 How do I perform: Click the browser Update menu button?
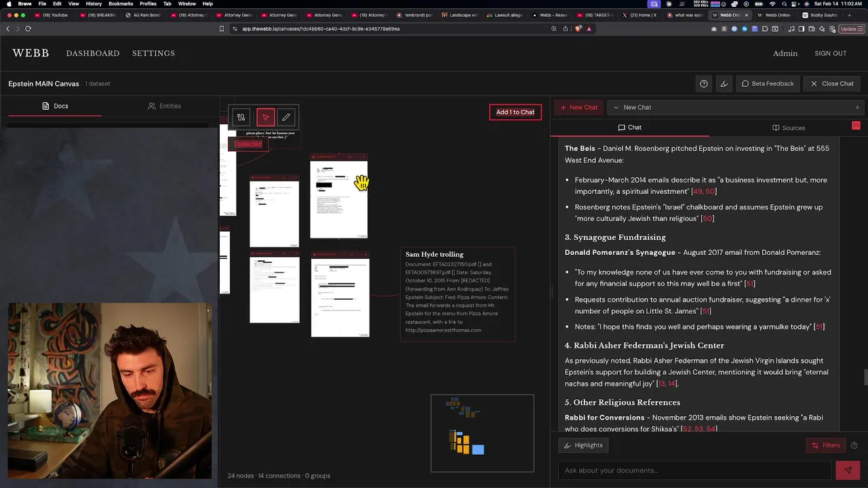(x=850, y=28)
